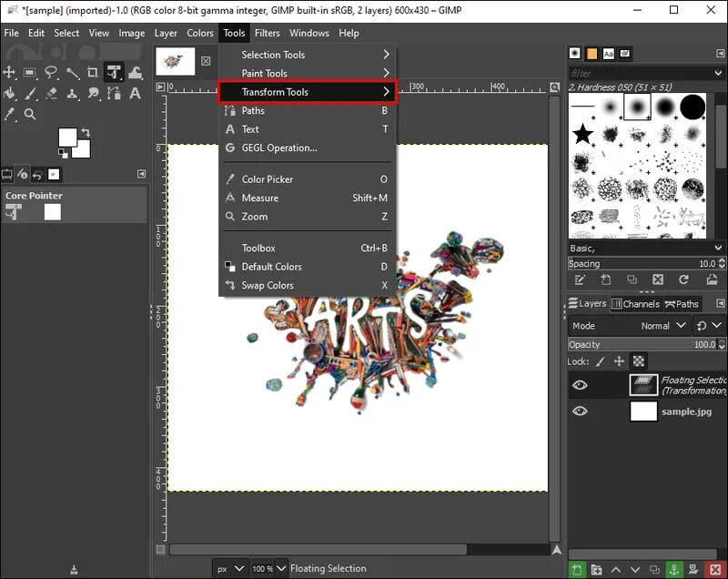This screenshot has height=579, width=728.
Task: Open the Layer menu
Action: coord(166,33)
